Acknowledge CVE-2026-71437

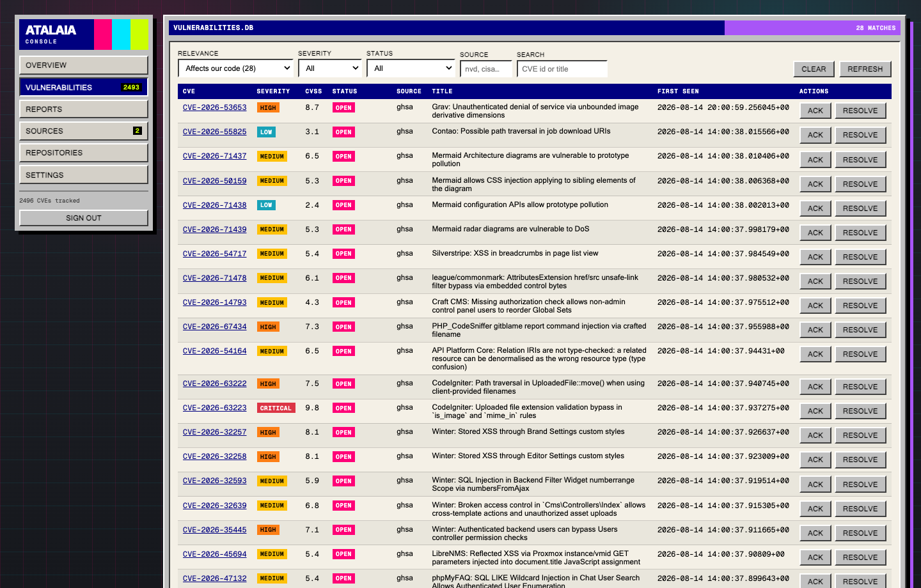coord(815,160)
